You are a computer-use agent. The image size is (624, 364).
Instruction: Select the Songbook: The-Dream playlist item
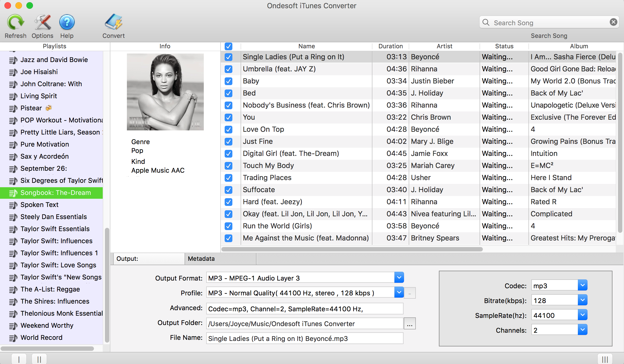[56, 192]
